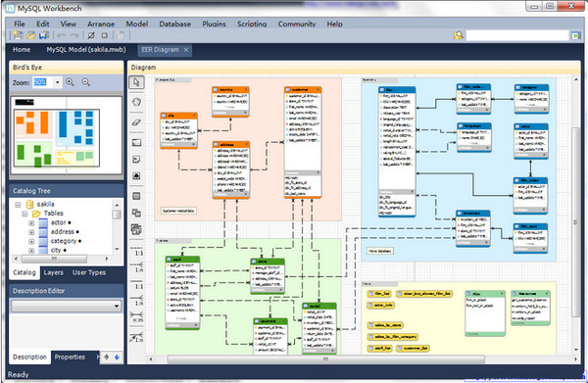Click the Redo arrow in toolbar

click(x=74, y=35)
